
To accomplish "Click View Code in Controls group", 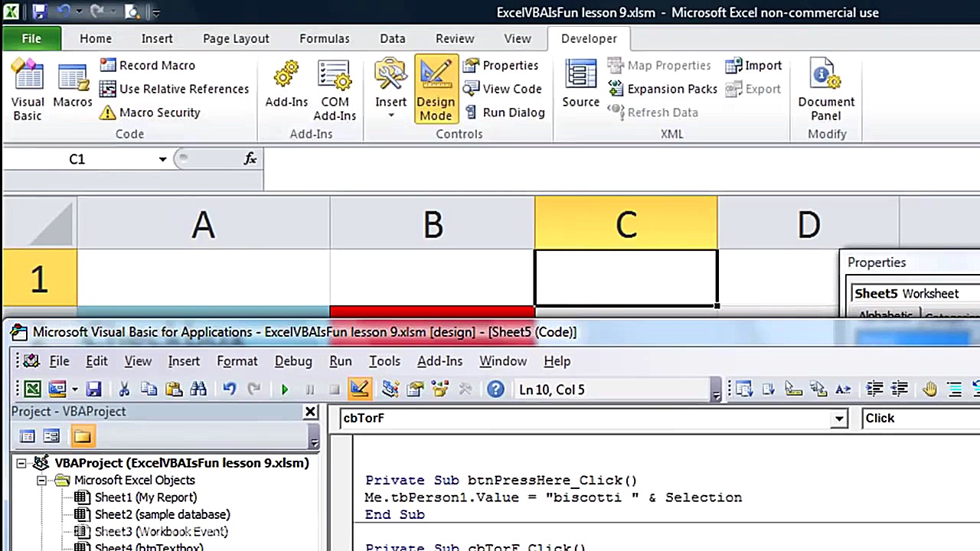I will point(502,89).
